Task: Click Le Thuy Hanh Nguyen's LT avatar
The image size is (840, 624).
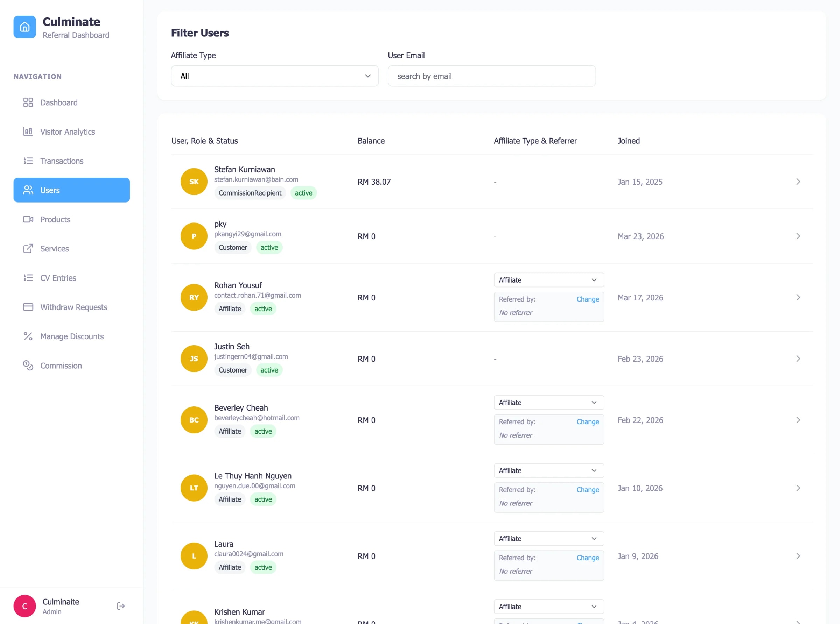Action: [x=194, y=488]
